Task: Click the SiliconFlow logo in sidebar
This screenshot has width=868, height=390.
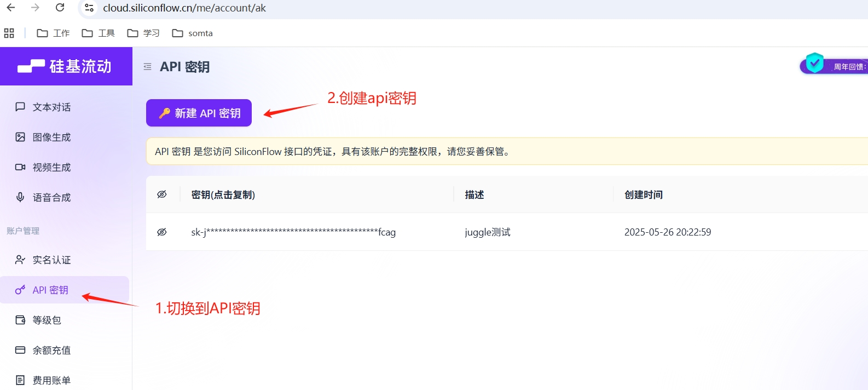Action: (65, 66)
